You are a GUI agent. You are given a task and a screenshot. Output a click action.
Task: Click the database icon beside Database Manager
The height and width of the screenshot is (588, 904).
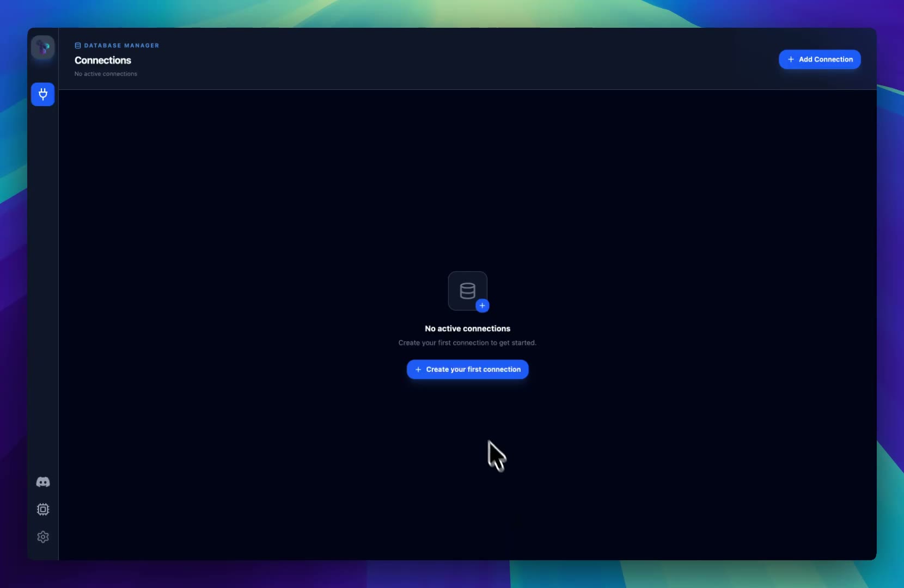(78, 46)
